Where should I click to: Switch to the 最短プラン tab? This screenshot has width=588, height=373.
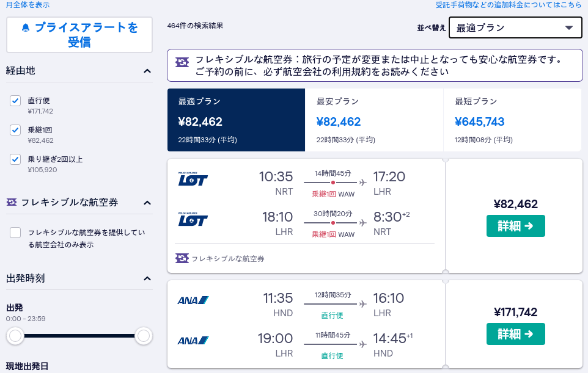512,120
